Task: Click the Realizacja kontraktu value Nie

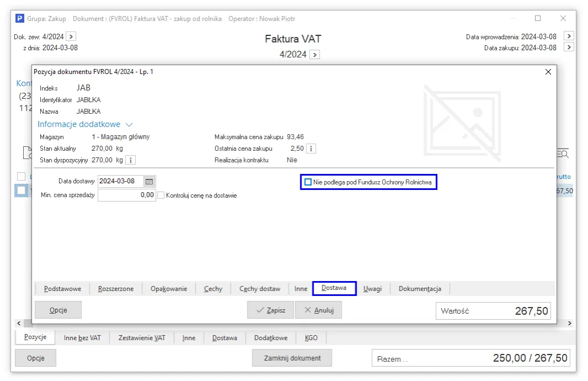Action: pos(292,160)
